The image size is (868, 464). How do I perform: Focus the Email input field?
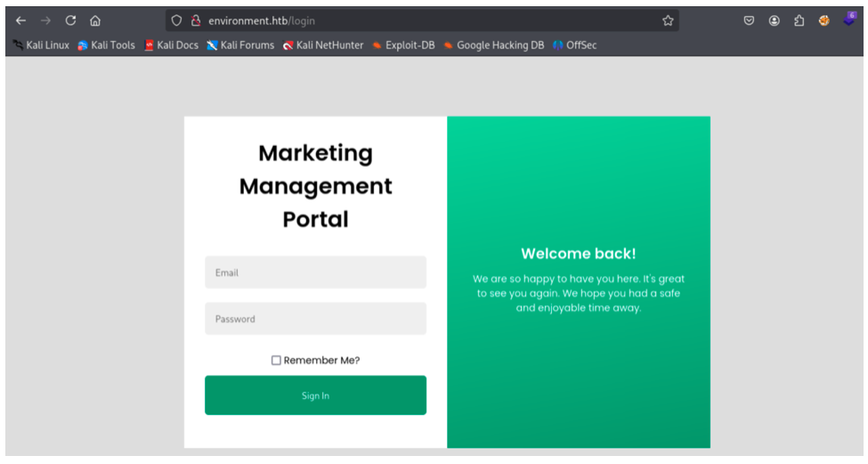pos(315,273)
